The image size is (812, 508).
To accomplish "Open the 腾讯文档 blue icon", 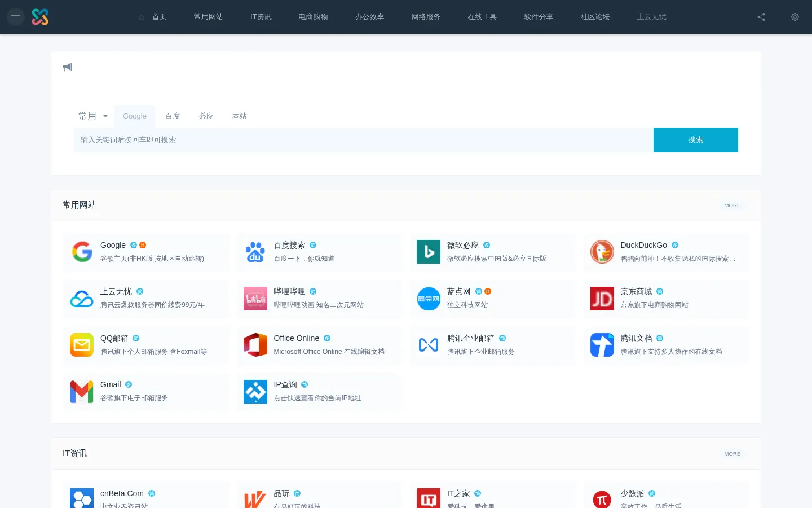I will [x=602, y=345].
